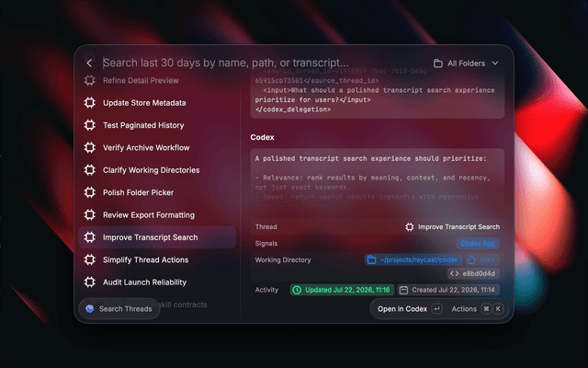This screenshot has height=368, width=588.
Task: Click the K key hint beside Actions
Action: click(x=498, y=309)
